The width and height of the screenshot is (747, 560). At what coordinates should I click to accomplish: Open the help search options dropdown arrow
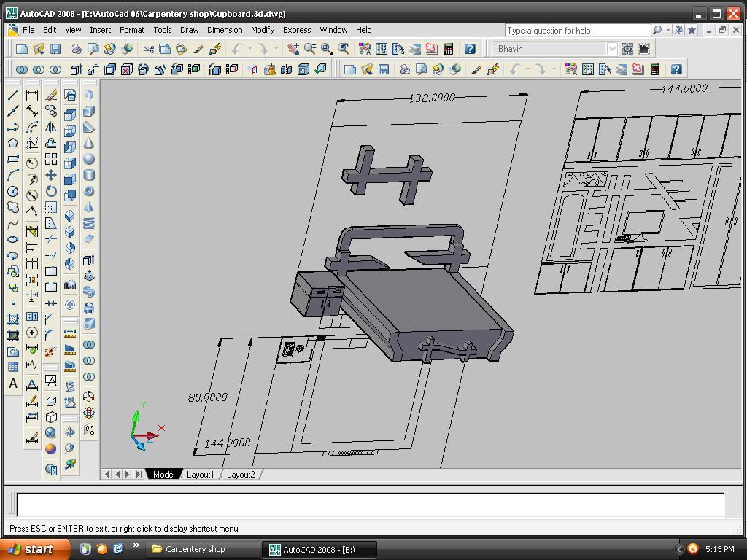pos(667,31)
